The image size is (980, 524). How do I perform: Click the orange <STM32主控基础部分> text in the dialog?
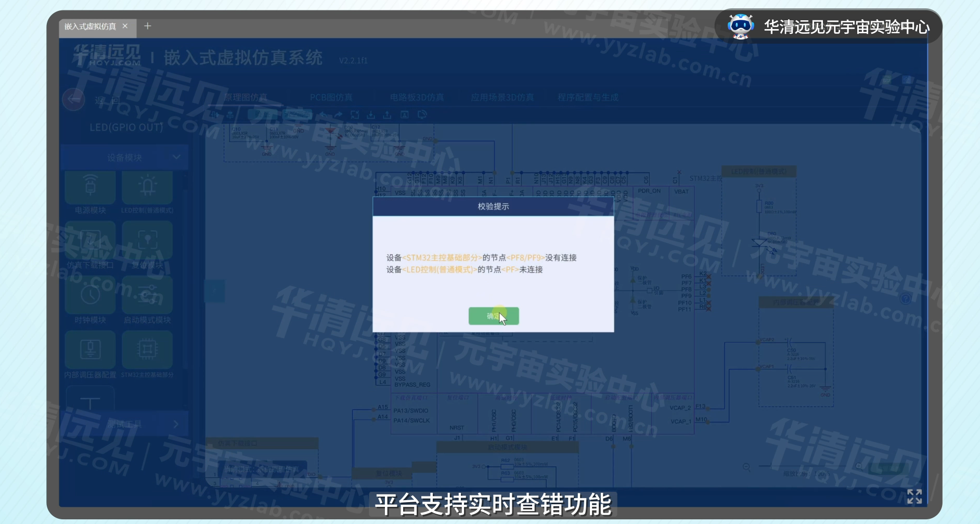pyautogui.click(x=442, y=258)
